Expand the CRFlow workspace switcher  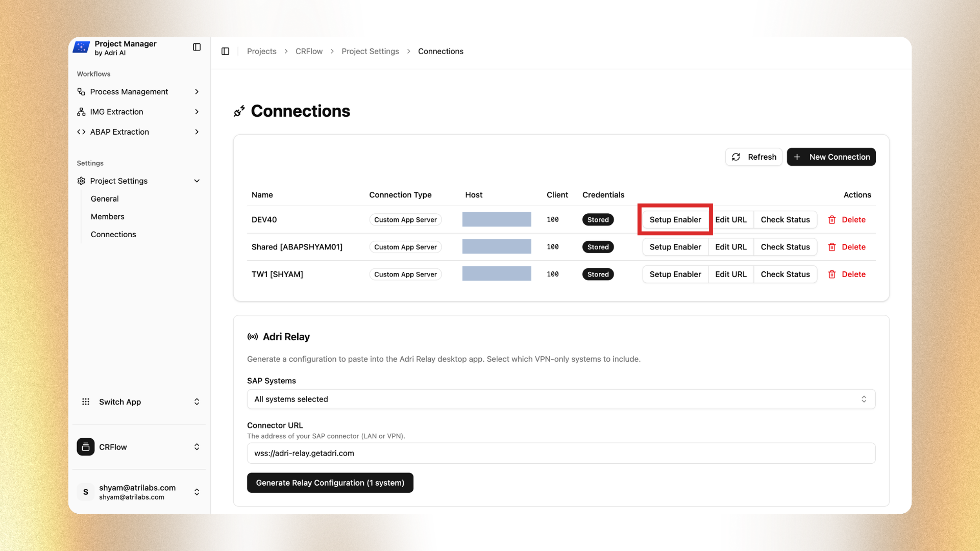point(197,447)
